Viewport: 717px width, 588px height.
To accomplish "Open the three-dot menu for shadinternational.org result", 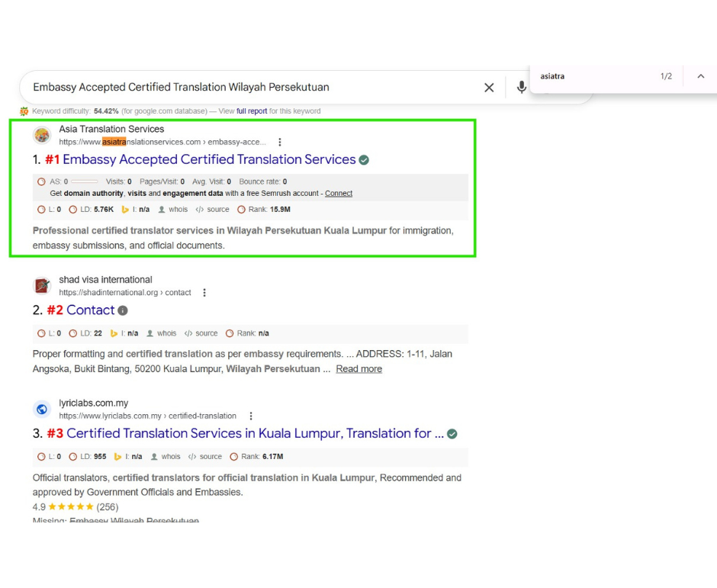I will (x=204, y=293).
